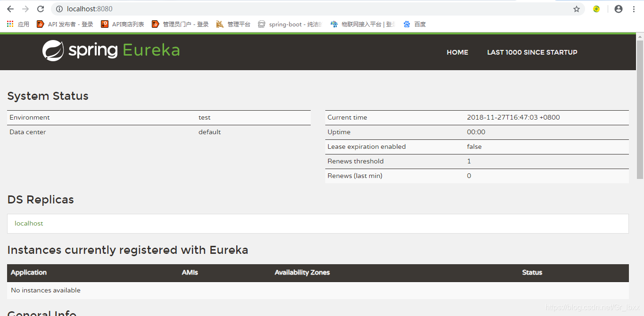Viewport: 644px width, 316px height.
Task: Open Chrome's three-dot menu
Action: tap(633, 9)
